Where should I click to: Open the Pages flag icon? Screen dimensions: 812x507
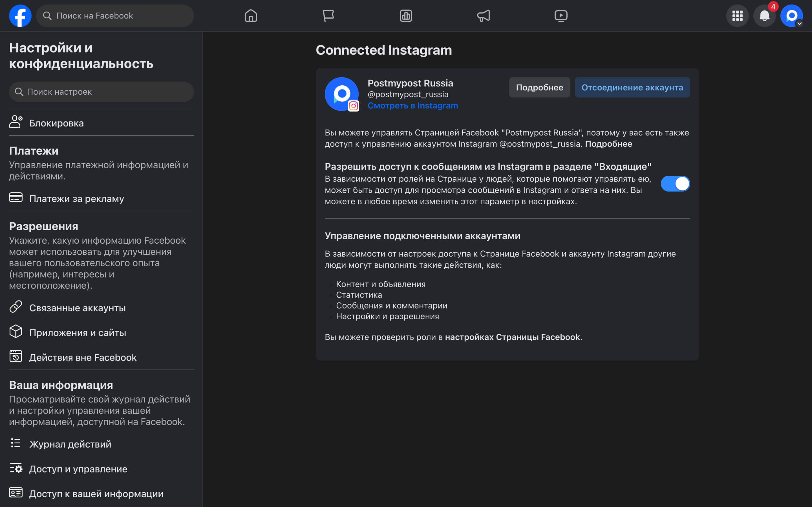(x=328, y=16)
